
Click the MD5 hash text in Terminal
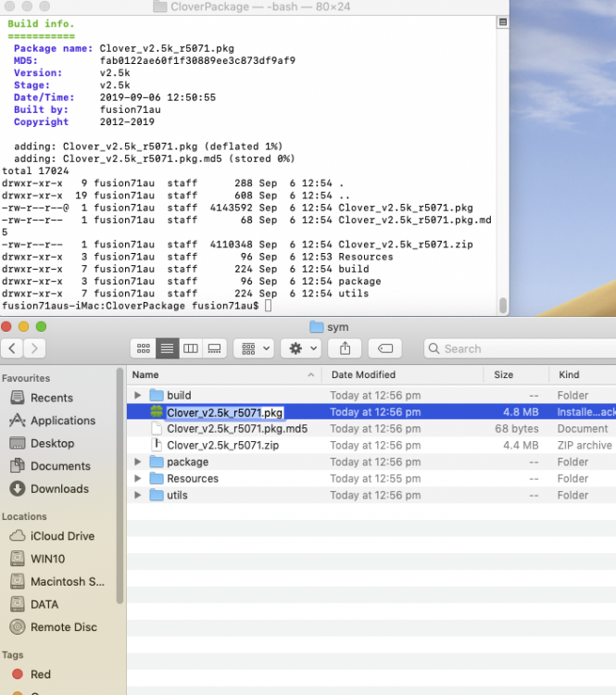click(x=197, y=60)
